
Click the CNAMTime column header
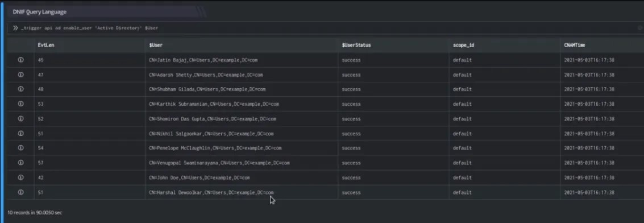click(x=575, y=45)
